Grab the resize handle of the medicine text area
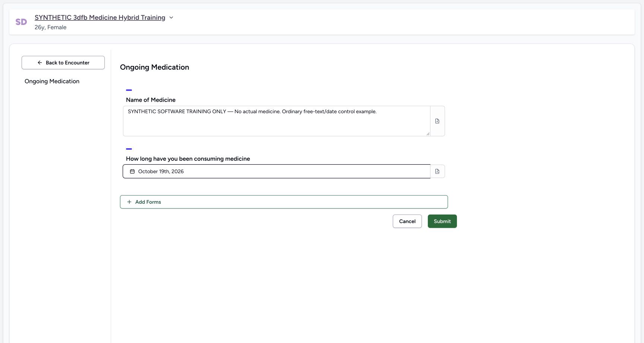This screenshot has width=644, height=343. (428, 134)
